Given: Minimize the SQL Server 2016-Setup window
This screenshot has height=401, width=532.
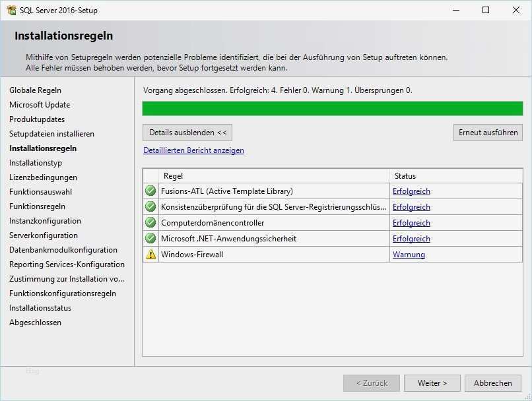Looking at the screenshot, I should click(x=456, y=10).
